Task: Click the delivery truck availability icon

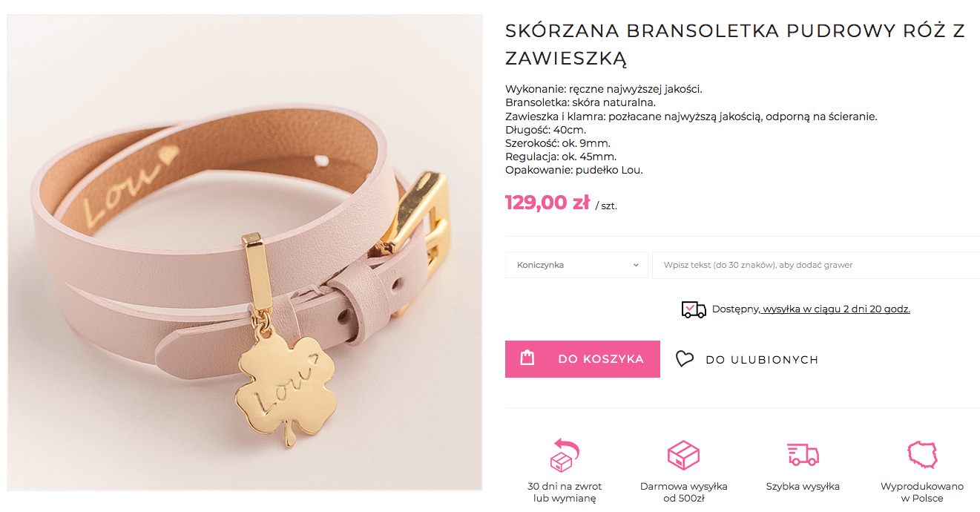Action: click(694, 309)
